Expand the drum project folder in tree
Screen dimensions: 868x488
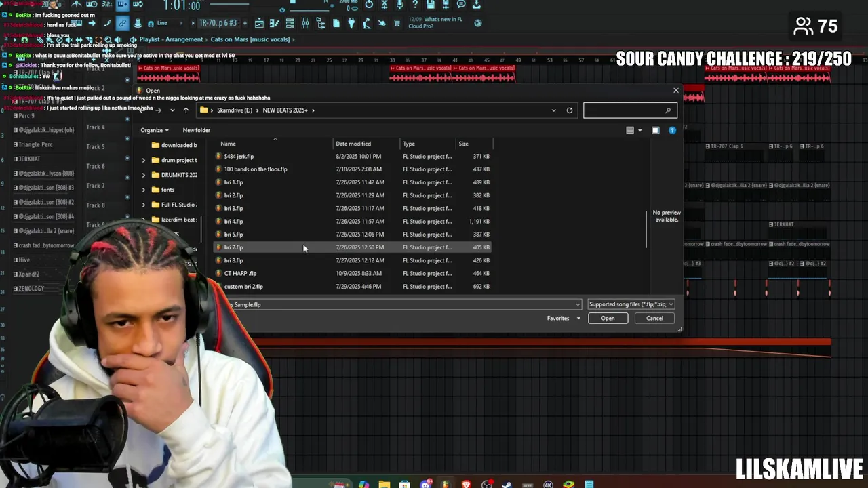click(143, 160)
